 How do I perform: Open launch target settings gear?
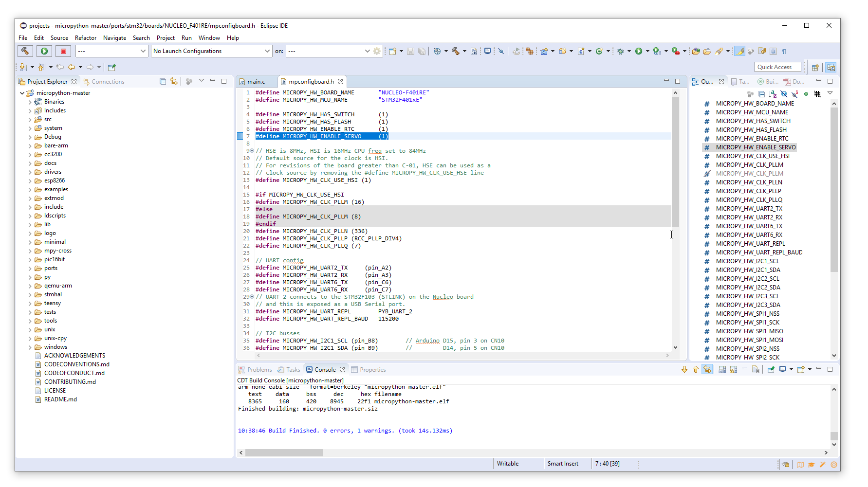(x=376, y=51)
